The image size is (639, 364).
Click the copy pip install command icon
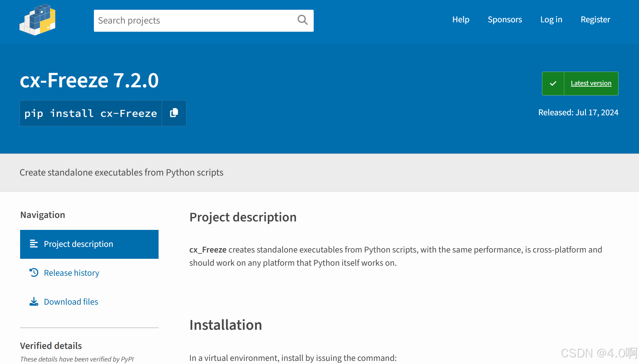tap(174, 113)
